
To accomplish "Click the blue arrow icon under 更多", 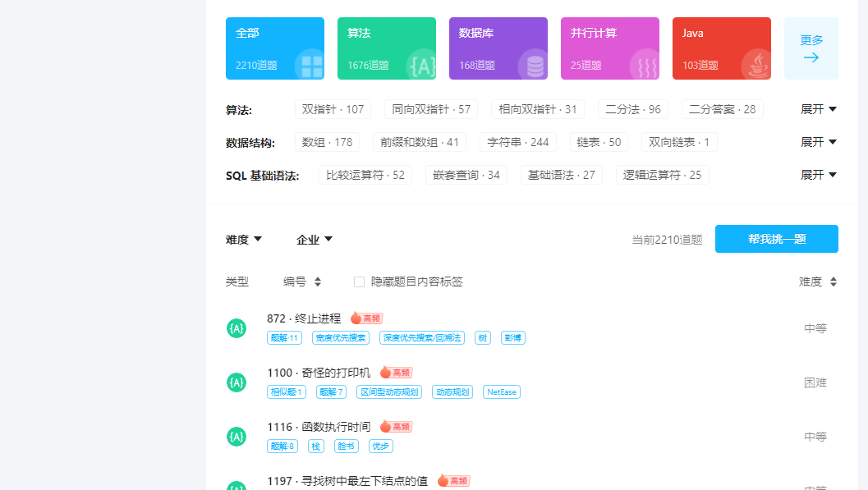I will point(811,59).
